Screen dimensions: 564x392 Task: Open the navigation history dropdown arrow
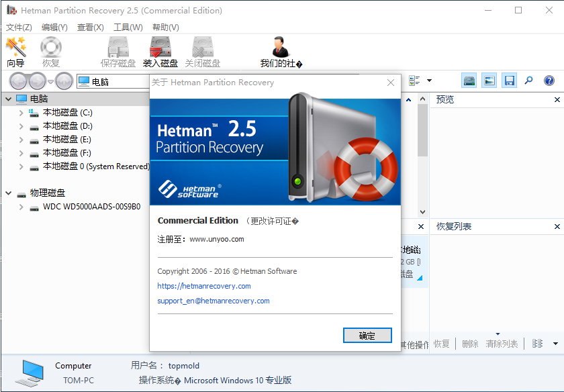[x=51, y=82]
